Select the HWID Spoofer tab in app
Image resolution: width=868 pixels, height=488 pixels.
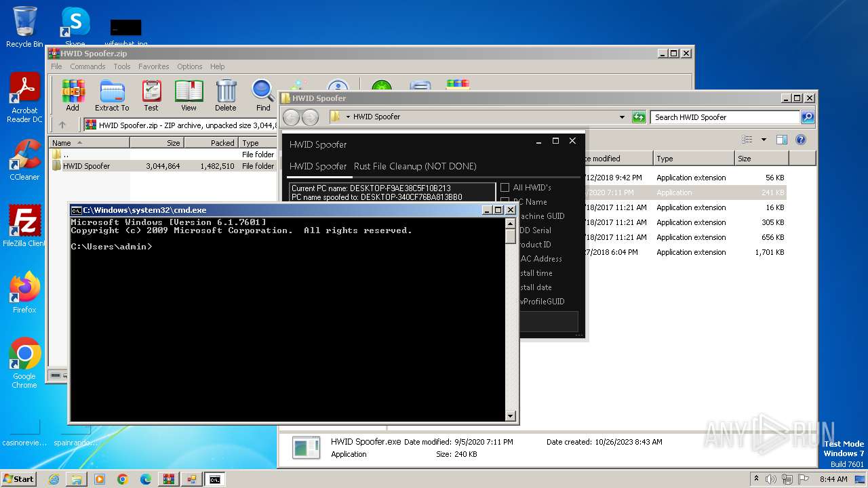click(x=318, y=166)
